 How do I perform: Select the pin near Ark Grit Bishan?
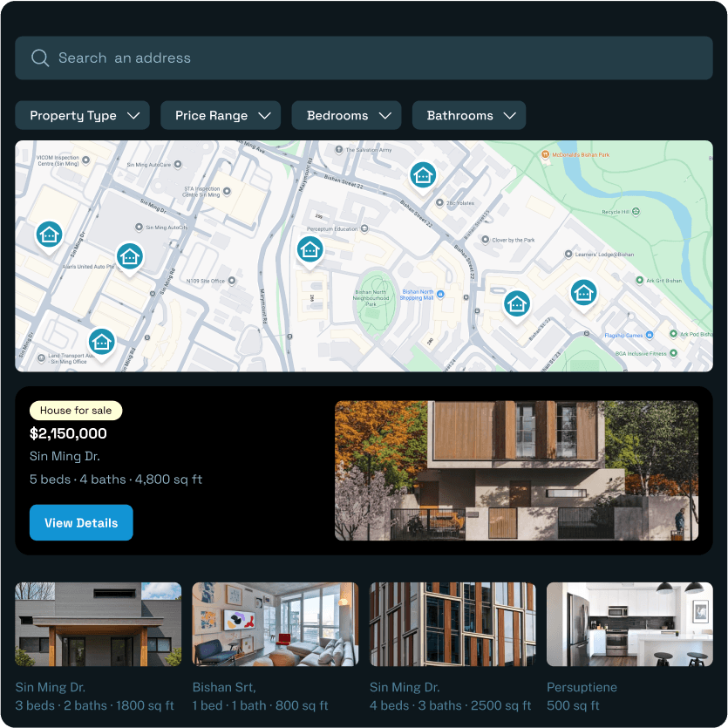583,294
